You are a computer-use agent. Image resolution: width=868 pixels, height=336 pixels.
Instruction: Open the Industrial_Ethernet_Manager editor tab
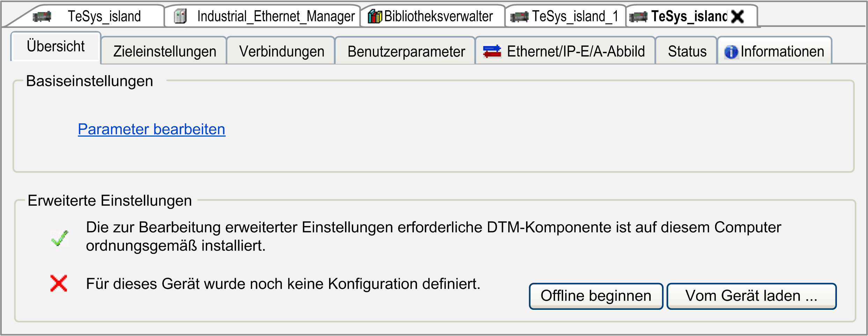click(x=276, y=16)
